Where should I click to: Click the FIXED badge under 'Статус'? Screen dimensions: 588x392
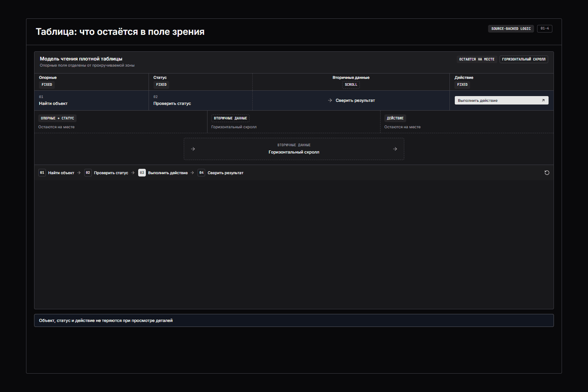coord(161,85)
